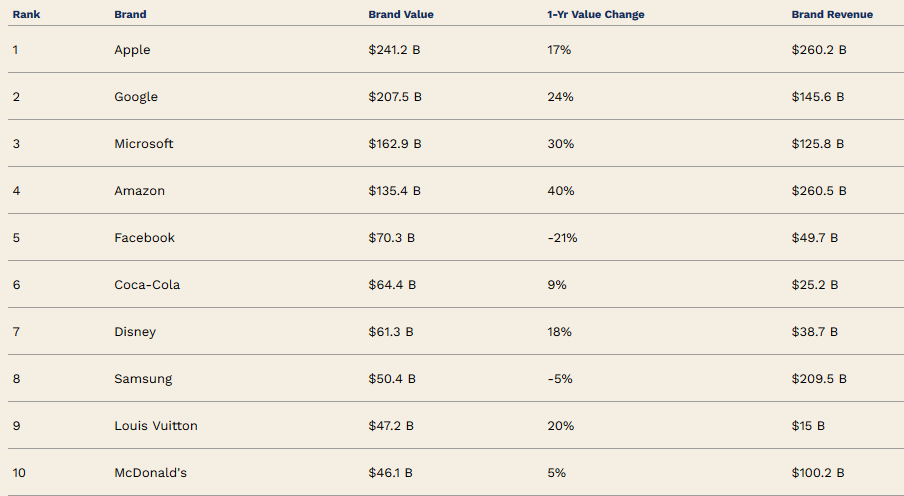Select the Brand Revenue column header

tap(832, 14)
